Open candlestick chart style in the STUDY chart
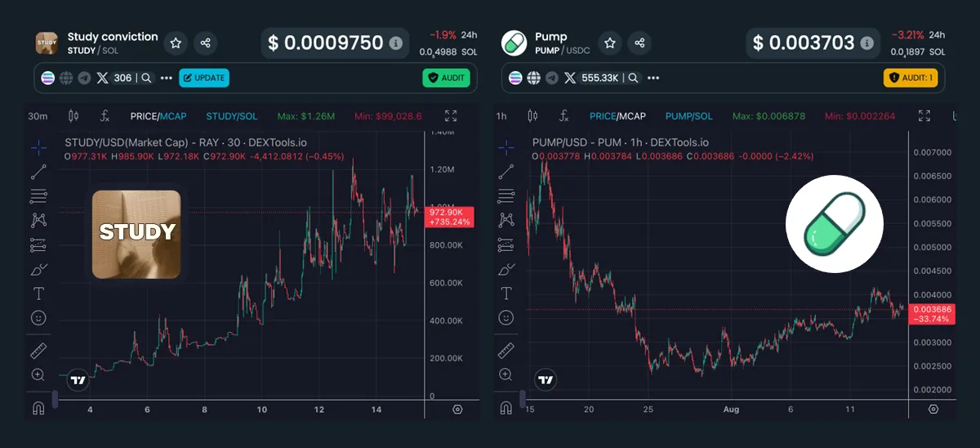 [x=73, y=116]
